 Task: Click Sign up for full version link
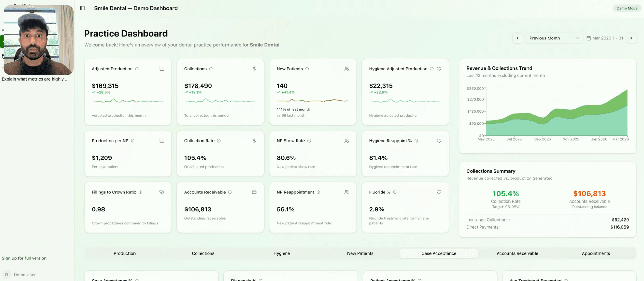[x=24, y=258]
